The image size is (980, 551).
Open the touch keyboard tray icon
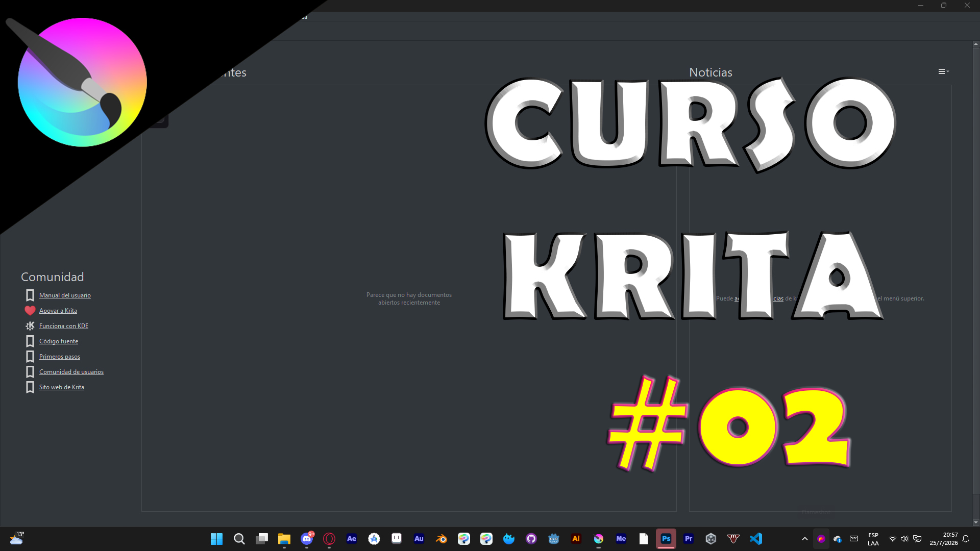[x=854, y=539]
